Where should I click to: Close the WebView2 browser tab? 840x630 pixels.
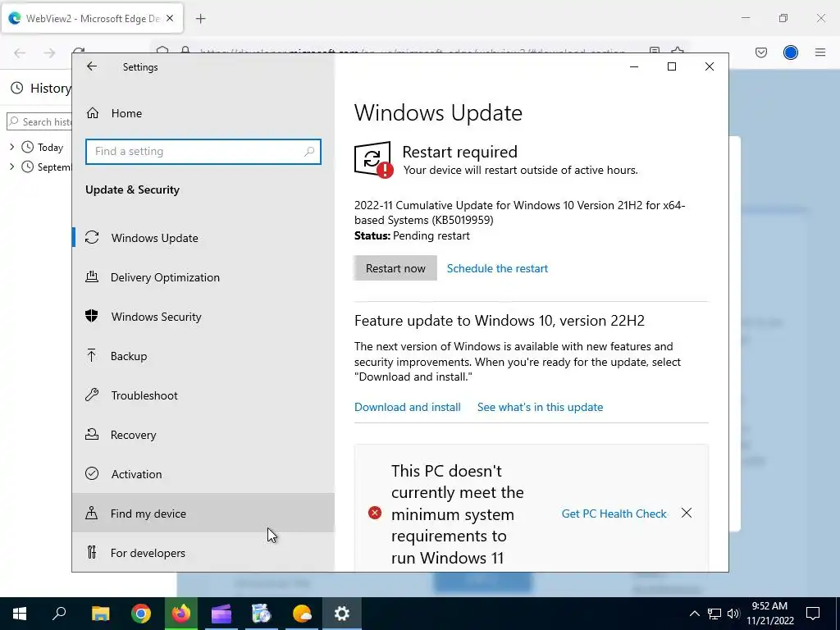[x=170, y=18]
